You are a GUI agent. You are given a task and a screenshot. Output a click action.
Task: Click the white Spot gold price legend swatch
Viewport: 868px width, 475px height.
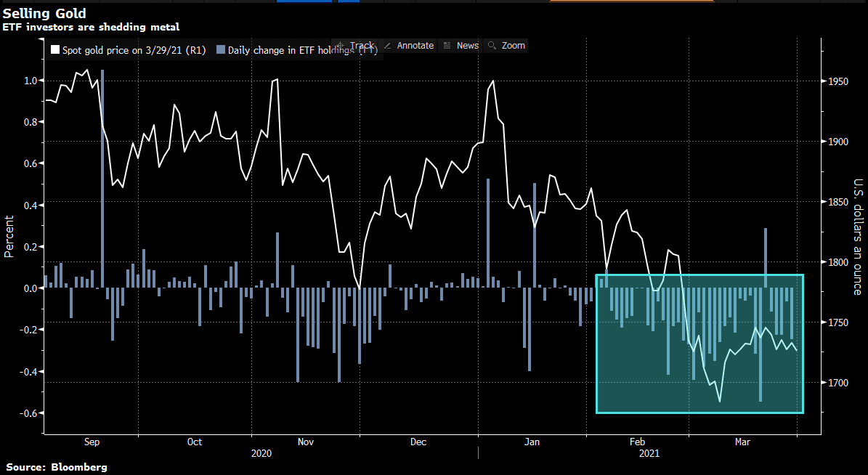tap(54, 50)
